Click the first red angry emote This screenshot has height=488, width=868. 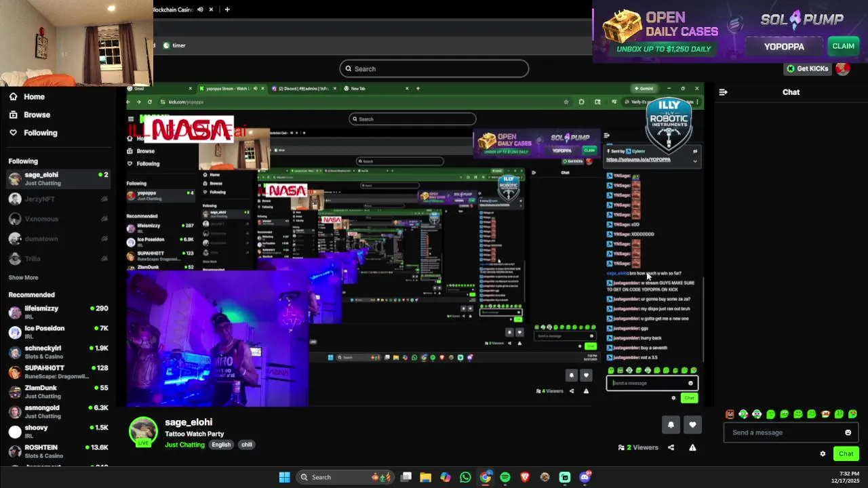click(x=730, y=414)
